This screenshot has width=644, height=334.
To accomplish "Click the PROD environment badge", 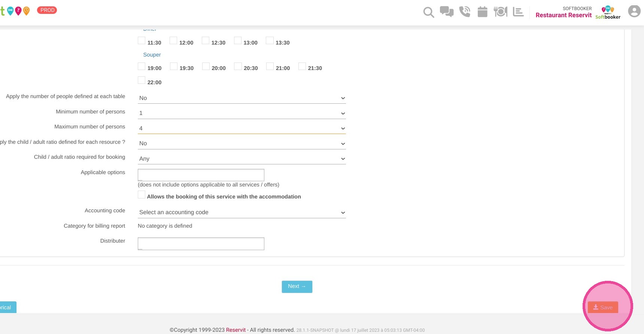I will tap(47, 10).
